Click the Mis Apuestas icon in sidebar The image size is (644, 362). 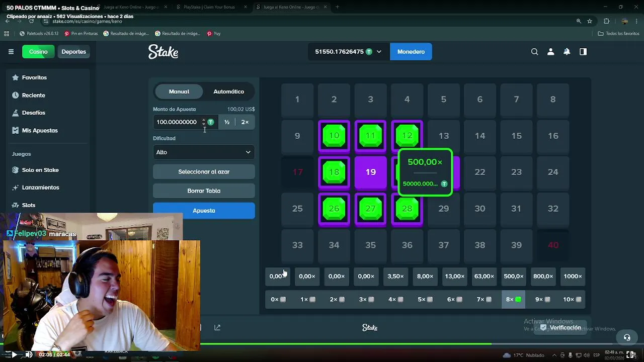(x=15, y=130)
